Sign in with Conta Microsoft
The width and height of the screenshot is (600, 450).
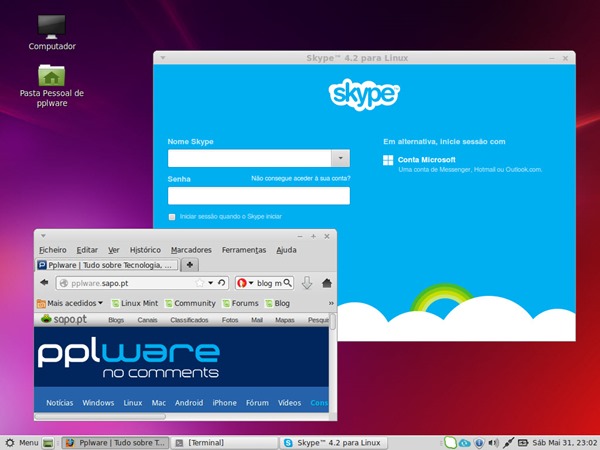[x=426, y=160]
